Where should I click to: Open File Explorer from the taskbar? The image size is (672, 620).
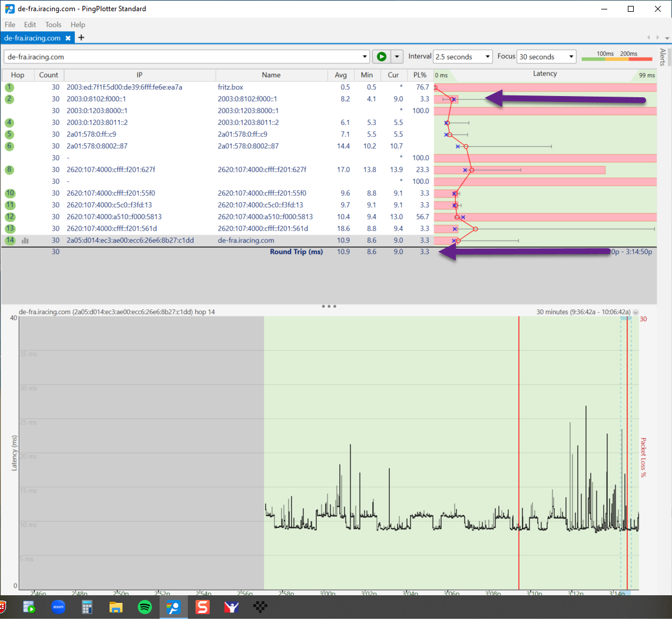(x=115, y=607)
